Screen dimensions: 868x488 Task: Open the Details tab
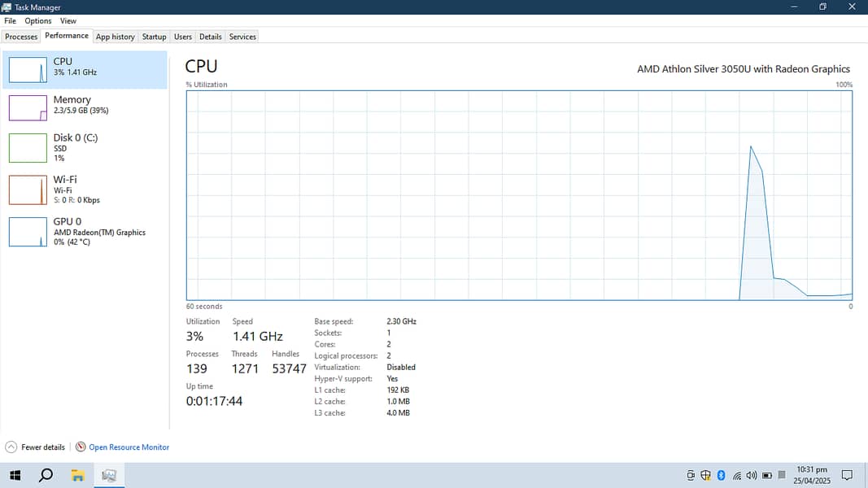(211, 37)
